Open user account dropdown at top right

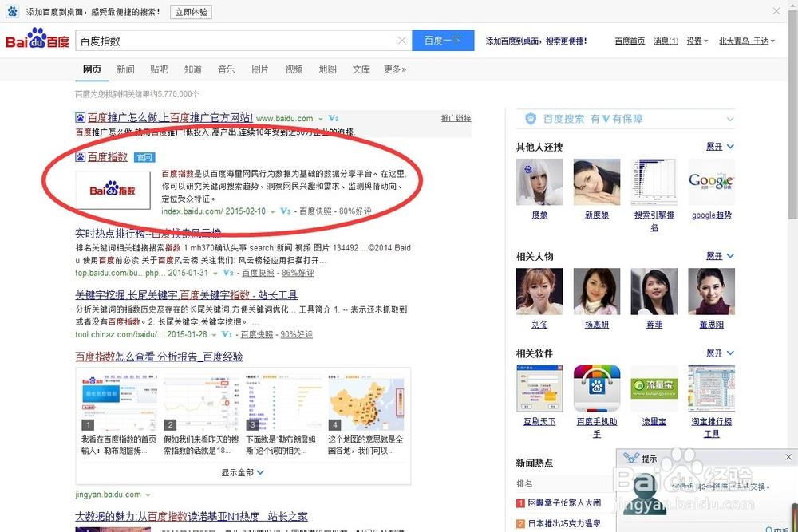pyautogui.click(x=747, y=41)
